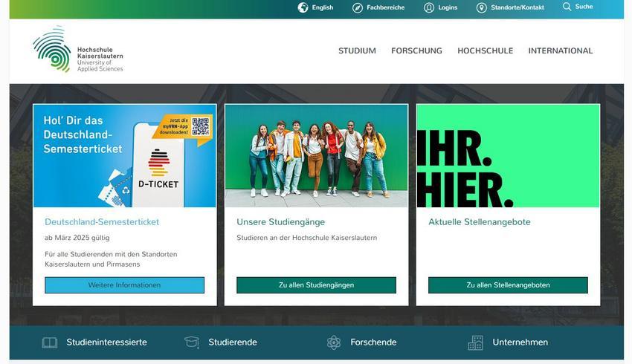Viewport: 632px width, 364px height.
Task: Click the graduation cap icon for Studierende
Action: pos(192,342)
